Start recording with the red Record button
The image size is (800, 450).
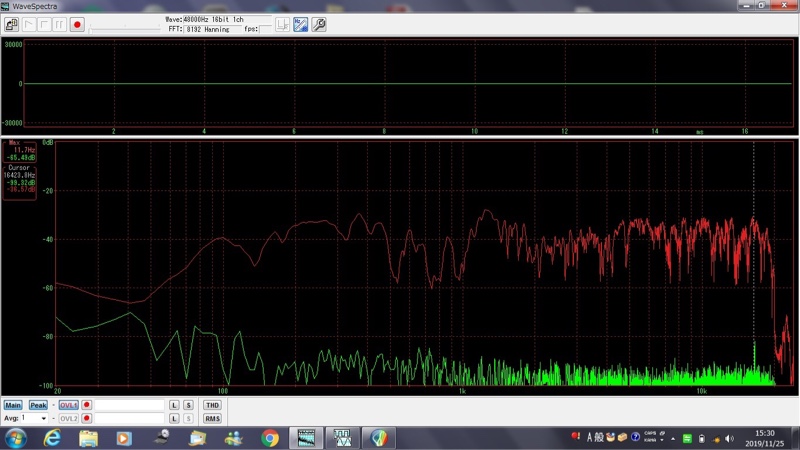tap(77, 24)
